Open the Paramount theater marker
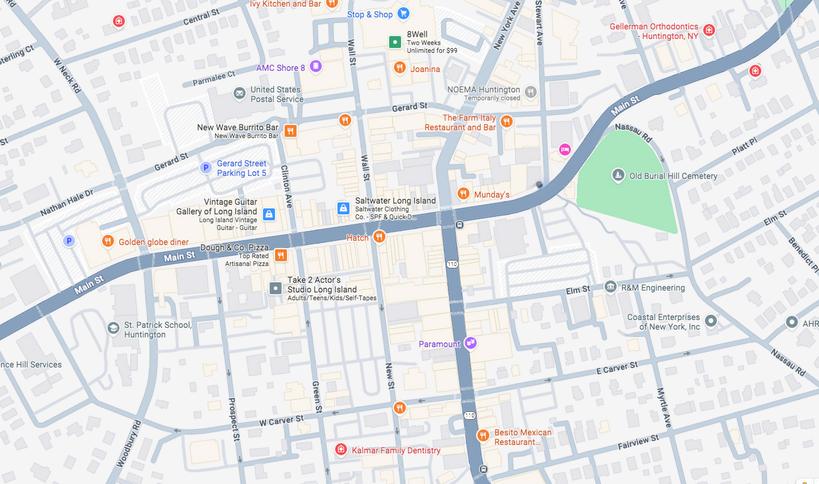Viewport: 819px width, 484px height. point(470,343)
